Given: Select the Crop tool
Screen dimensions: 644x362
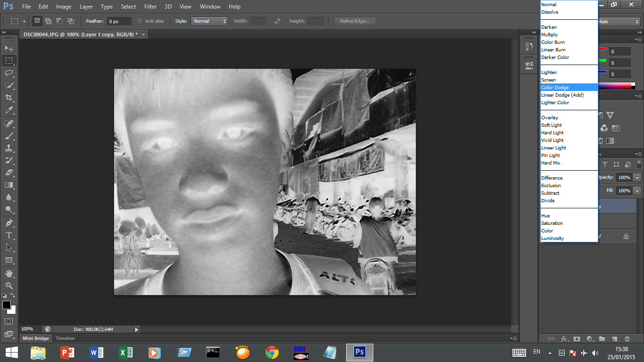Looking at the screenshot, I should tap(9, 98).
